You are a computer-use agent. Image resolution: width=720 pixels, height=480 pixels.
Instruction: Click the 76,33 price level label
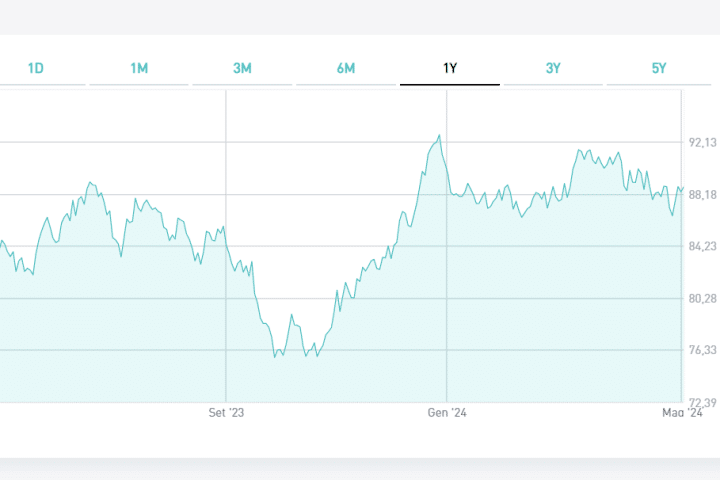[703, 351]
